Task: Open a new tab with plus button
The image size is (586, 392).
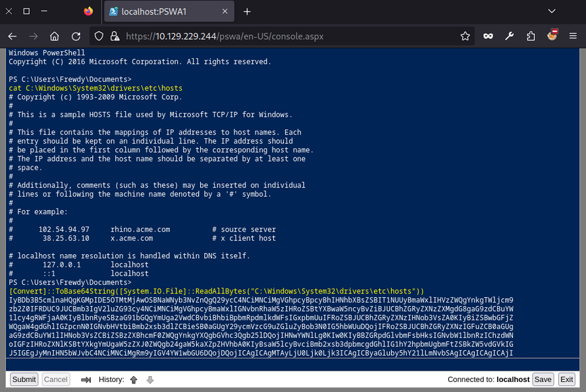Action: 247,11
